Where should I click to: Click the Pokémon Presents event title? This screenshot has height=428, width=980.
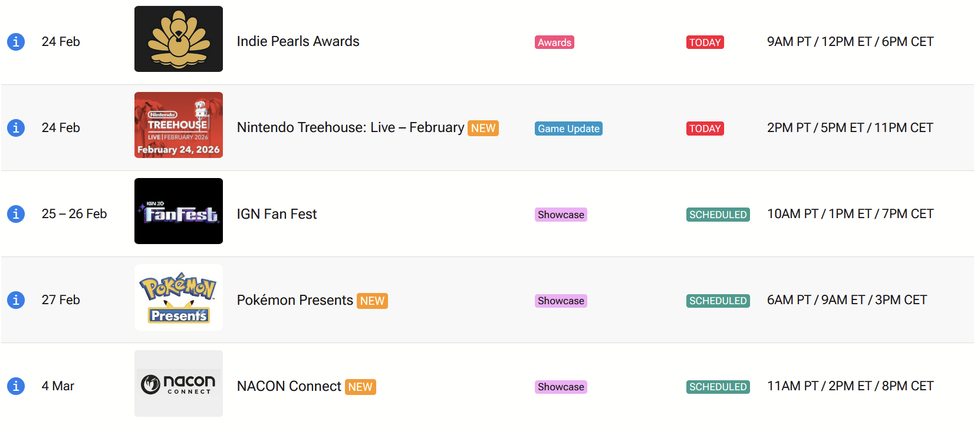(x=295, y=300)
